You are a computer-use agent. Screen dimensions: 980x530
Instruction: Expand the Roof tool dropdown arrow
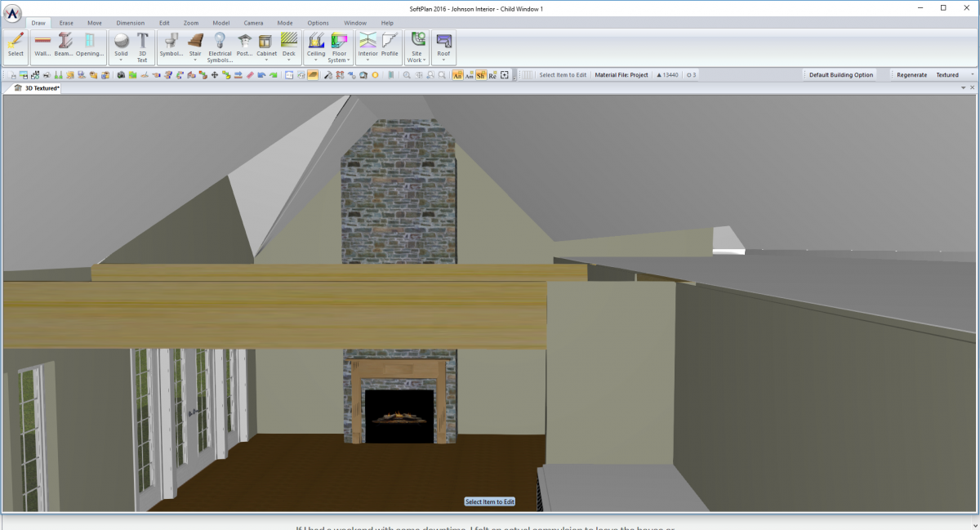pyautogui.click(x=443, y=59)
